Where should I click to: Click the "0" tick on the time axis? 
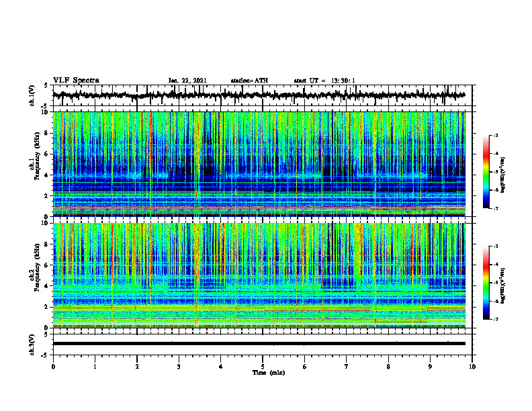tap(53, 367)
